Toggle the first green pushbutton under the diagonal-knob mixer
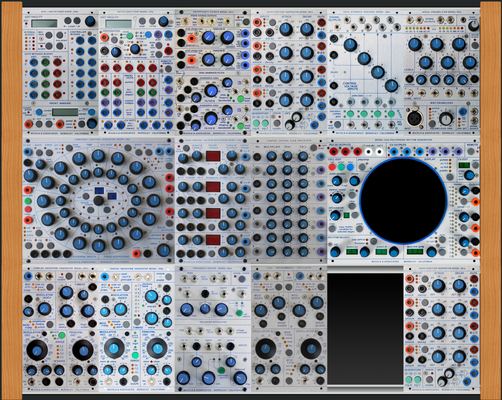 click(x=350, y=114)
